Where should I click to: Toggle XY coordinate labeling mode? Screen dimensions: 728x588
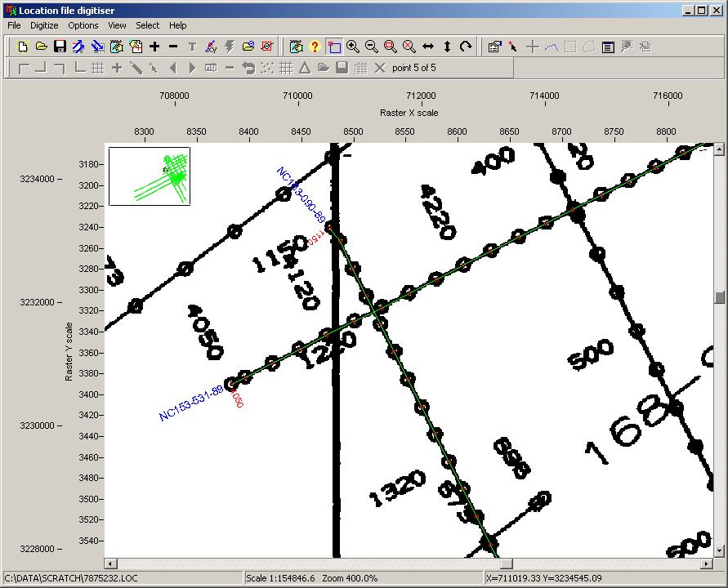pyautogui.click(x=210, y=47)
